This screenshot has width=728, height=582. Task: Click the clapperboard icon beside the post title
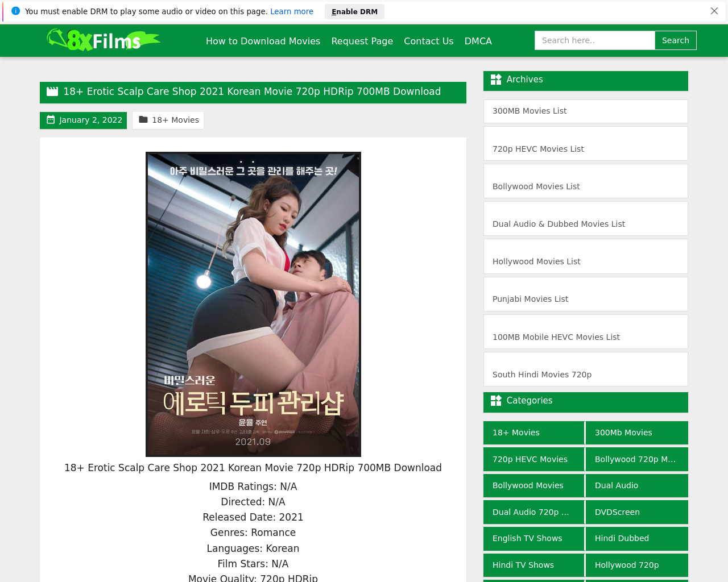[52, 91]
